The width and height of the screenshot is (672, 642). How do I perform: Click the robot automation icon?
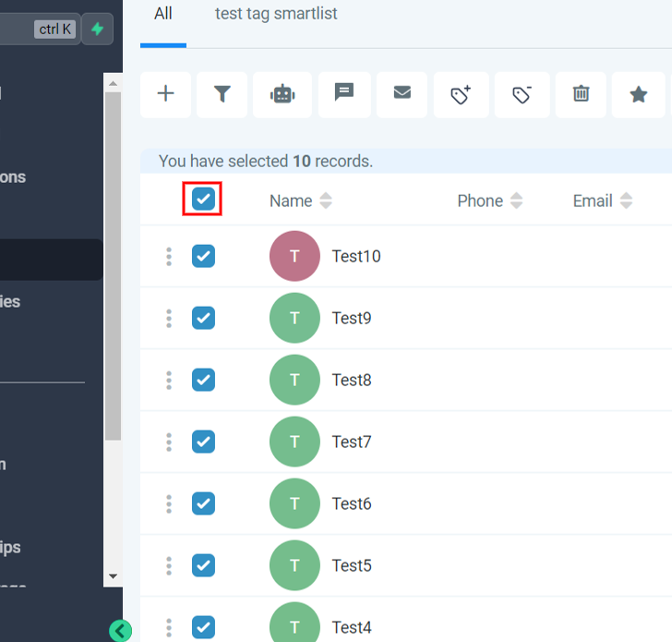(x=283, y=94)
